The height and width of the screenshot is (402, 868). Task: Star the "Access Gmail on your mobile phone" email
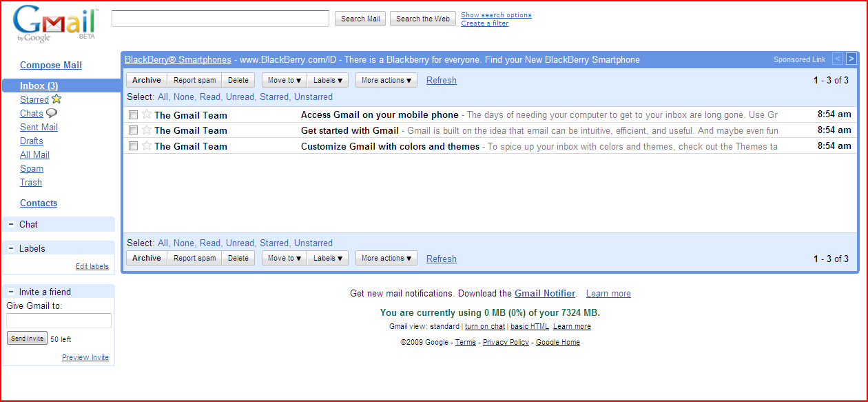click(147, 114)
